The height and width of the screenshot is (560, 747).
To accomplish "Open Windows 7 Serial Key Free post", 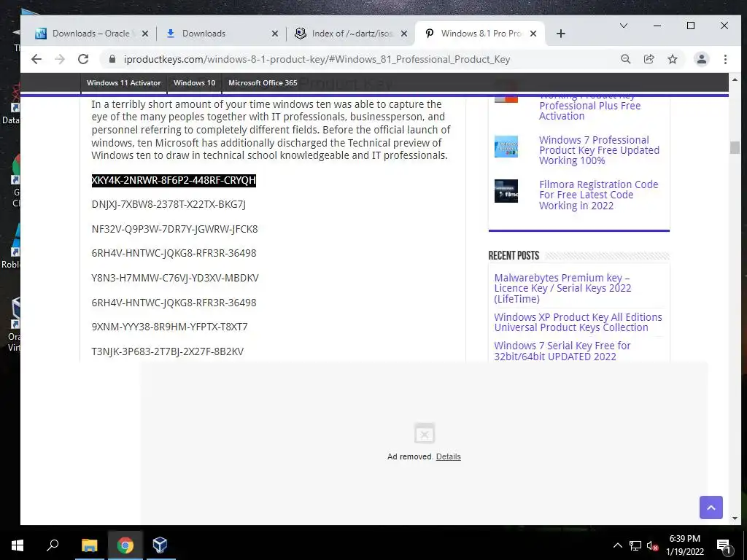I will tap(562, 351).
